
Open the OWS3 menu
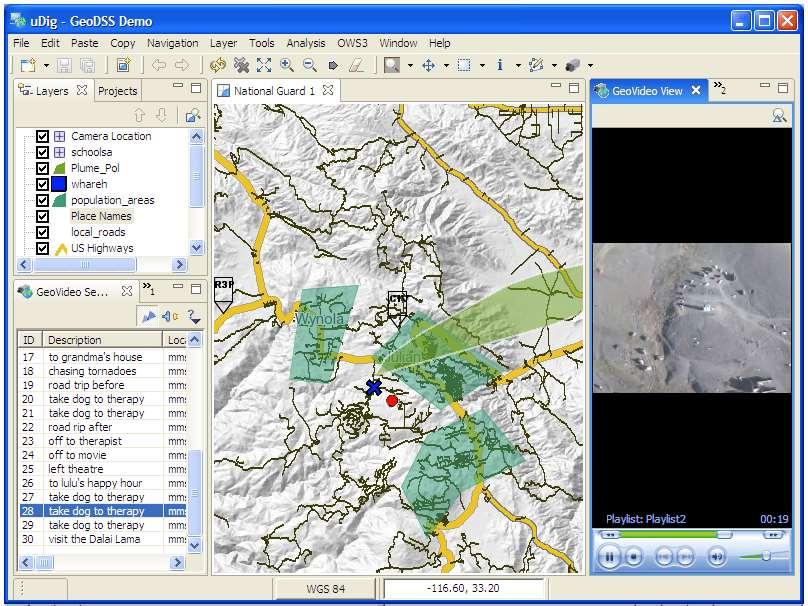(352, 43)
